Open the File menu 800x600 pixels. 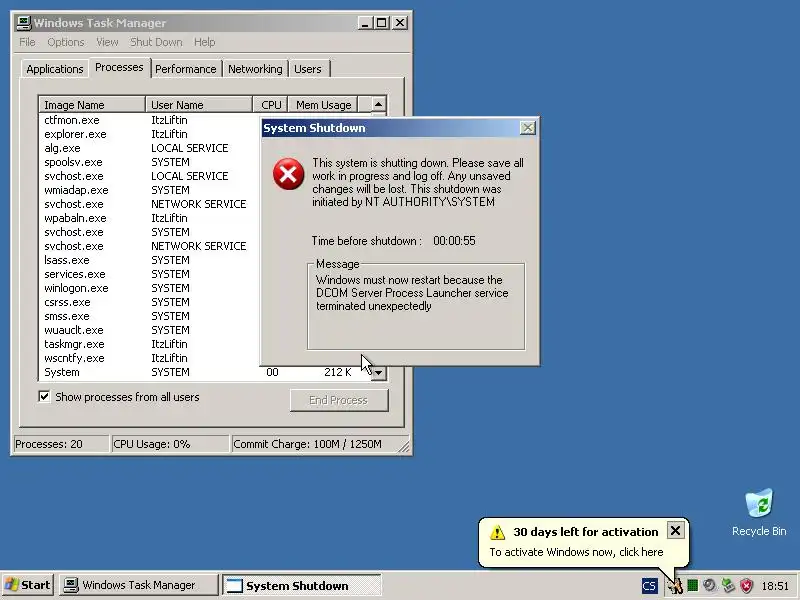(27, 42)
